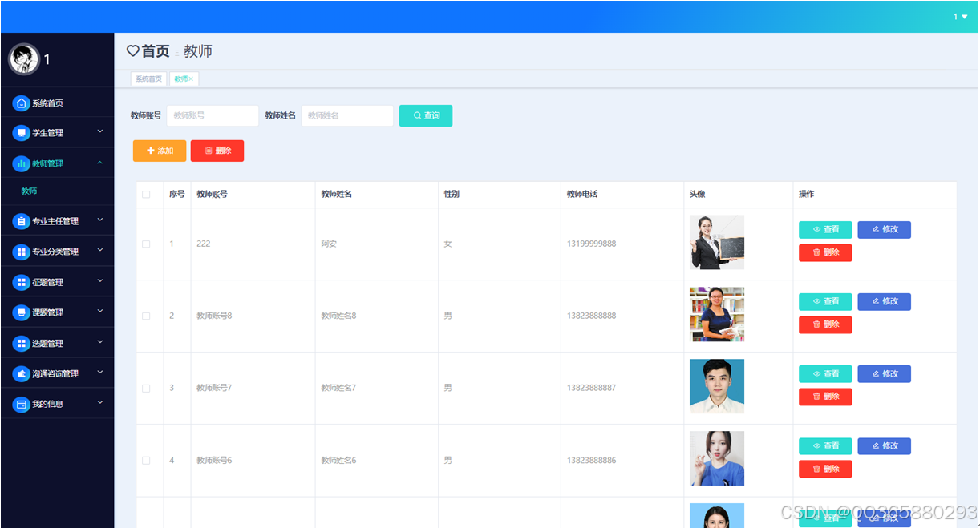Click 查看 for 教师姓名6

click(825, 446)
